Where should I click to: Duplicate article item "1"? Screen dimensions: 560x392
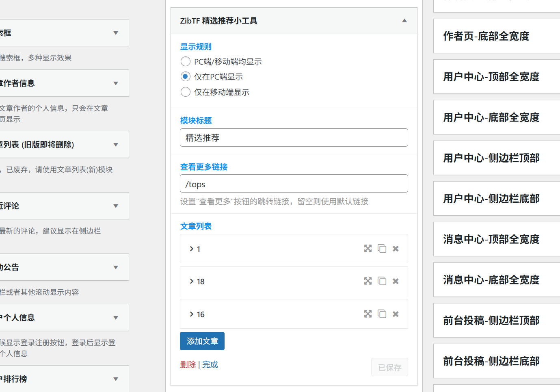point(382,248)
